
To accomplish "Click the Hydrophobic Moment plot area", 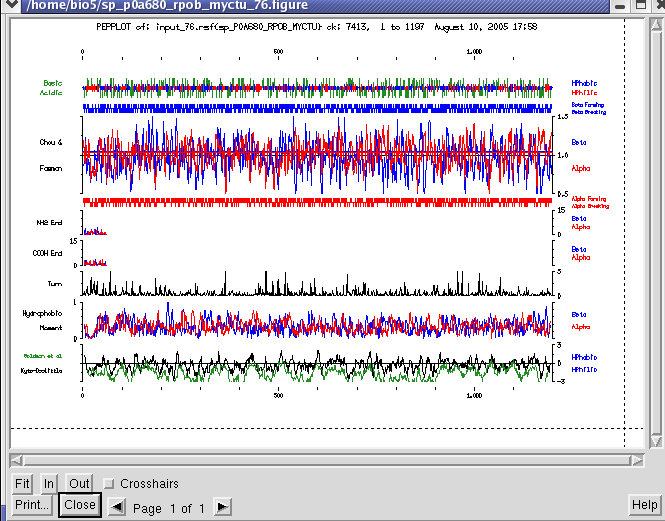I will 316,323.
